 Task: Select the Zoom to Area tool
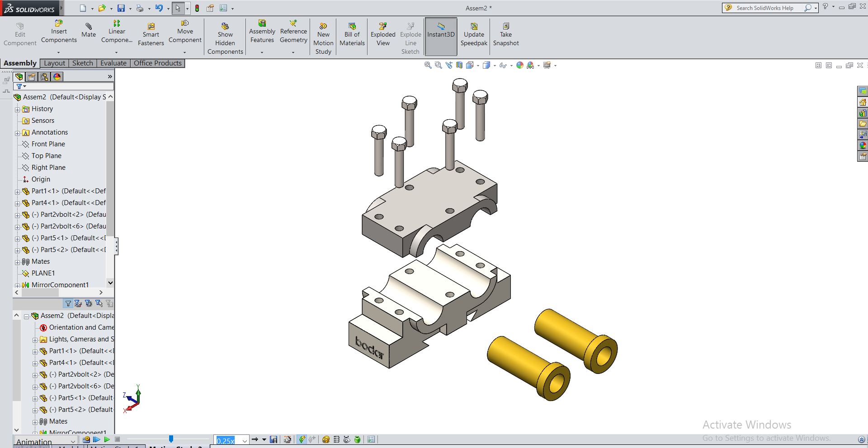pyautogui.click(x=438, y=65)
